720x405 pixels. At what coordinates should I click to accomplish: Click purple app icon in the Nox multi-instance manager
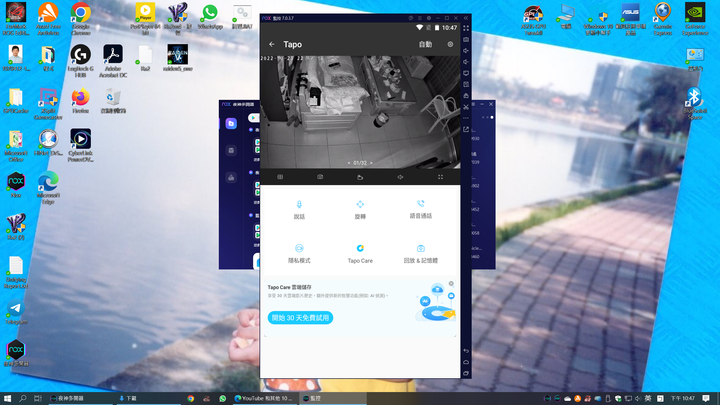click(x=231, y=124)
